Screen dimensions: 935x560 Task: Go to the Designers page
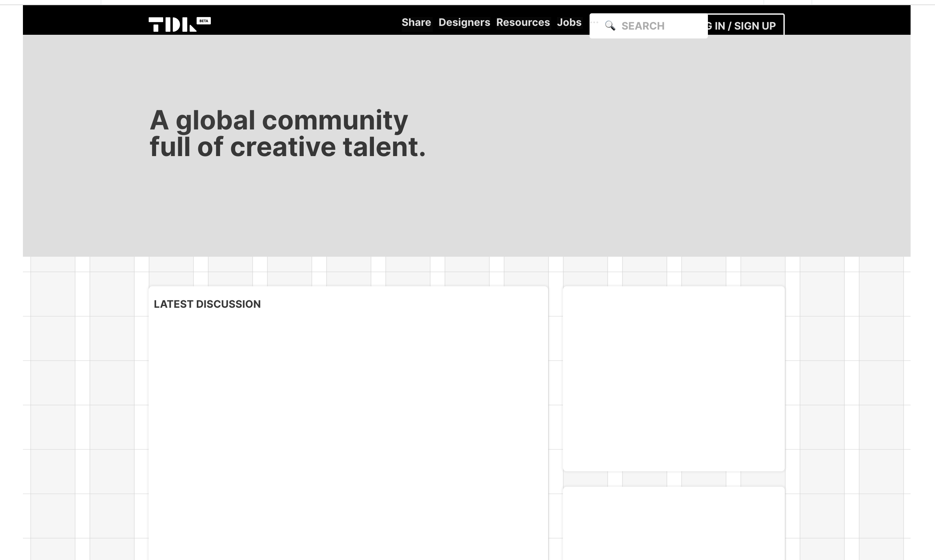click(464, 22)
